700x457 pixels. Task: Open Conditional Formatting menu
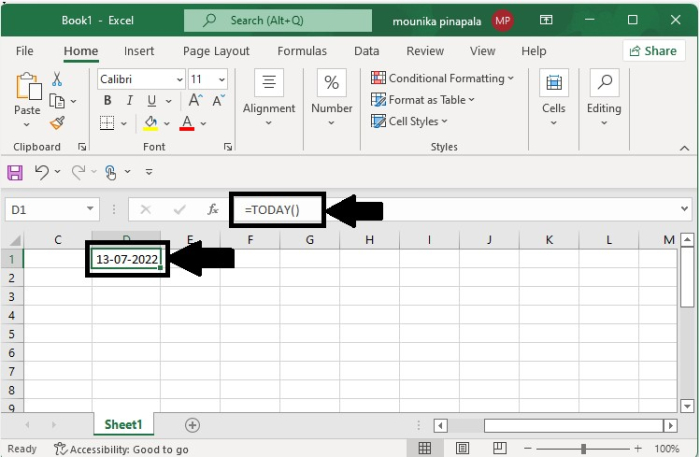[x=442, y=78]
